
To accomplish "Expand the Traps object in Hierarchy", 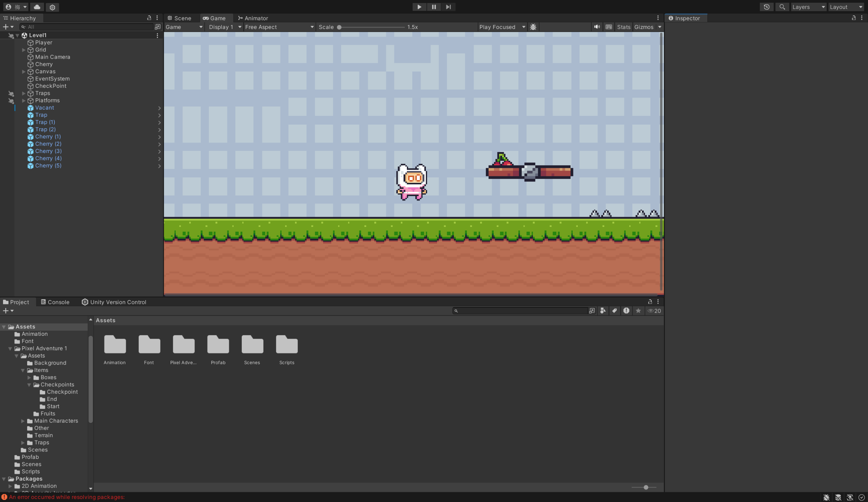I will click(x=24, y=93).
